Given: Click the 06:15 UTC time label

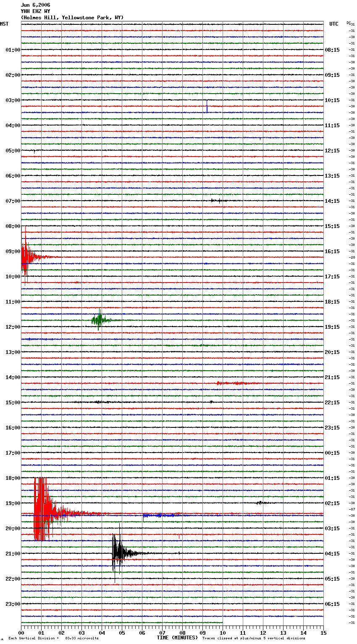Looking at the screenshot, I should [332, 604].
